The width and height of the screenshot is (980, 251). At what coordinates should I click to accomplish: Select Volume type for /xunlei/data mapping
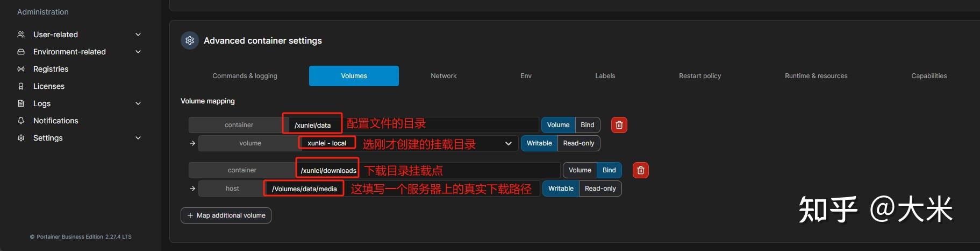558,125
